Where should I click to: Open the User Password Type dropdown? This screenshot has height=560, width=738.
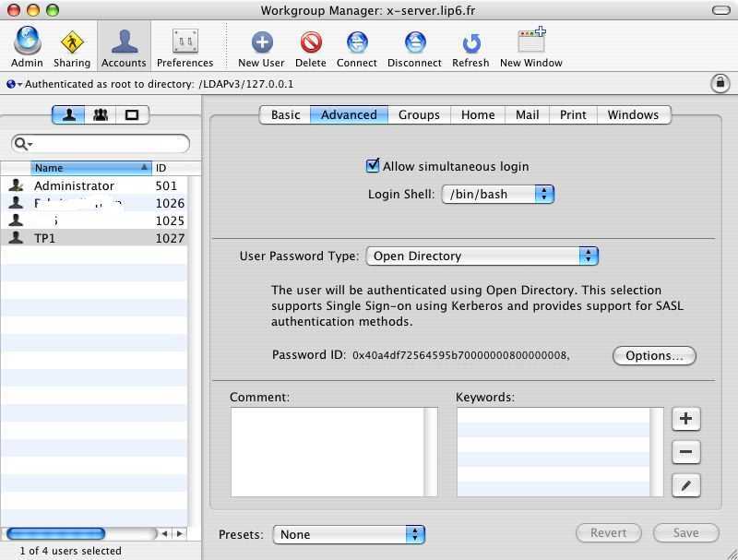(x=482, y=256)
